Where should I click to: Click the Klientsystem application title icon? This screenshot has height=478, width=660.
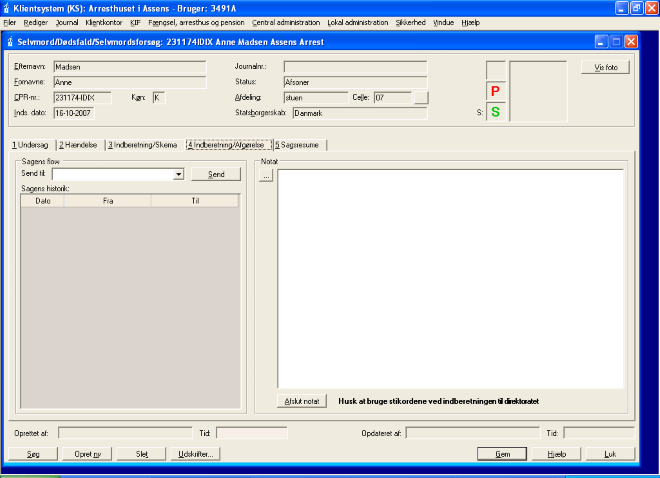tap(8, 7)
